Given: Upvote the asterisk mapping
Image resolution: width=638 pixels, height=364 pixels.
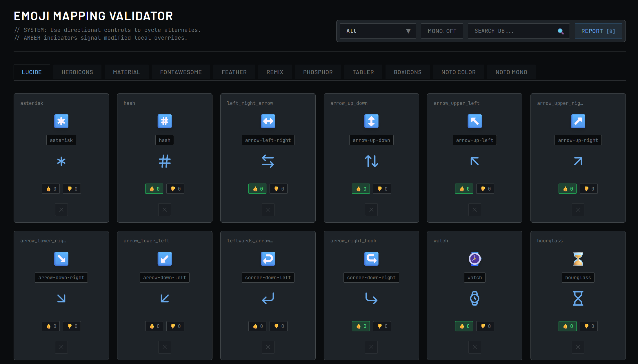Looking at the screenshot, I should 51,189.
